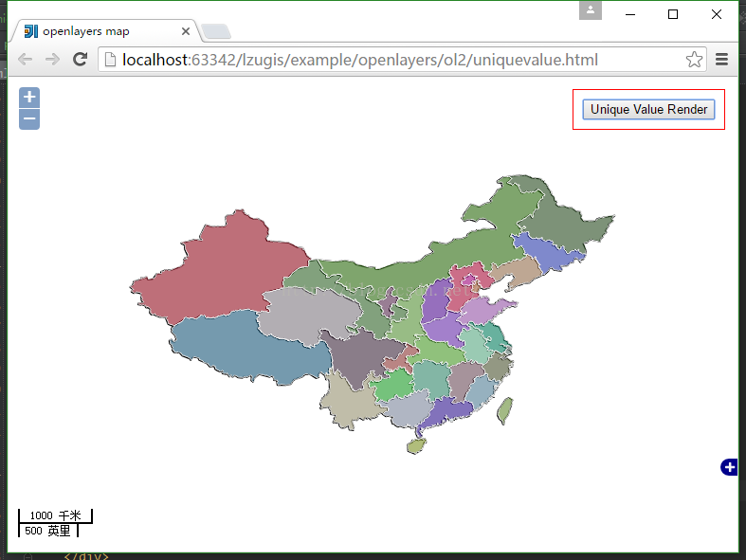Click the 500 英里 scale line label
Image resolution: width=746 pixels, height=560 pixels.
[x=47, y=531]
